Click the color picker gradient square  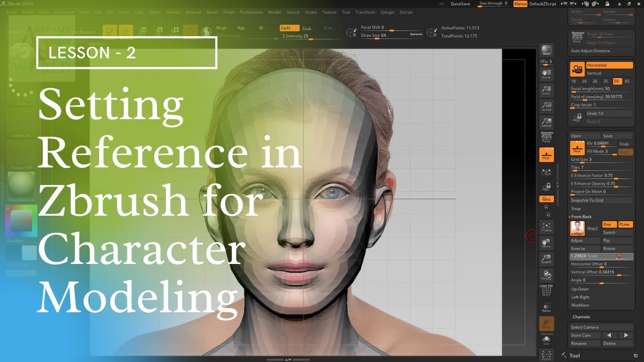click(x=21, y=221)
